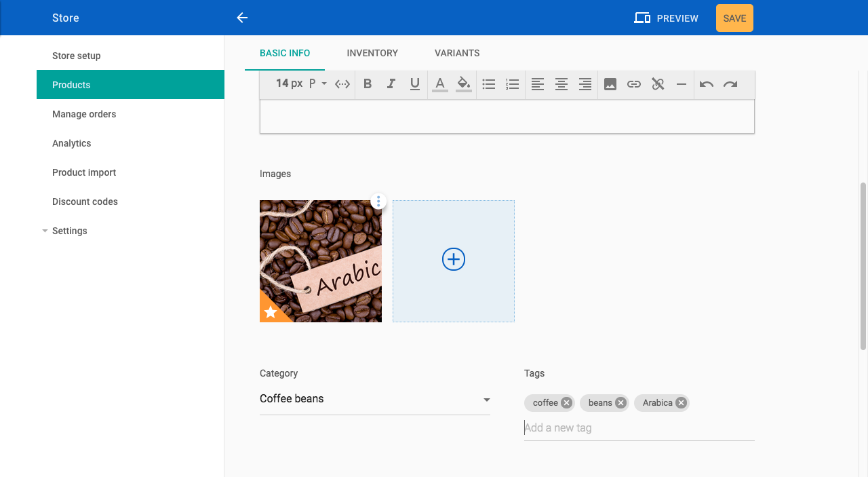Insert a bulleted list
This screenshot has width=868, height=477.
click(x=489, y=84)
